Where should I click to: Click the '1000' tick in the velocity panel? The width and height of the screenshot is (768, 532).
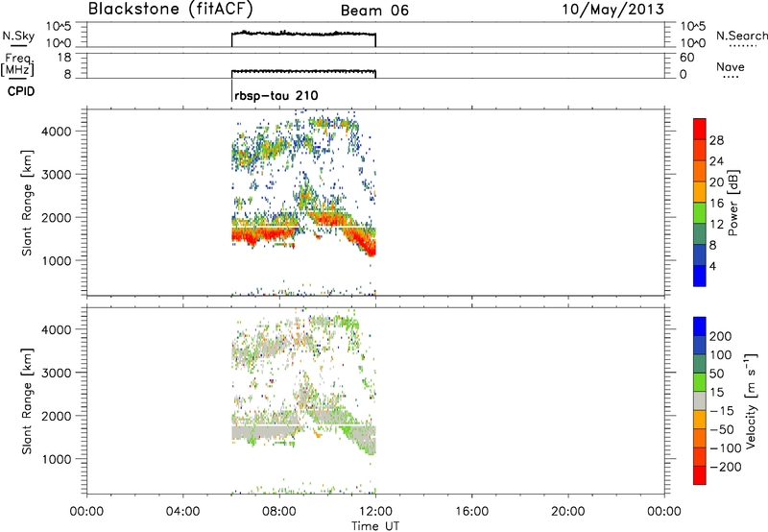57,459
